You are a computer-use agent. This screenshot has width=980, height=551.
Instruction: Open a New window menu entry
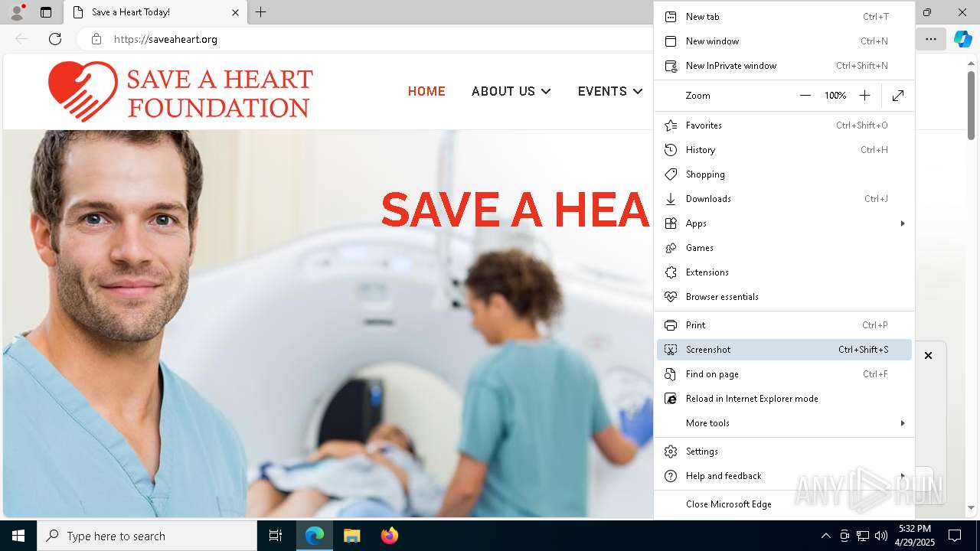[784, 41]
